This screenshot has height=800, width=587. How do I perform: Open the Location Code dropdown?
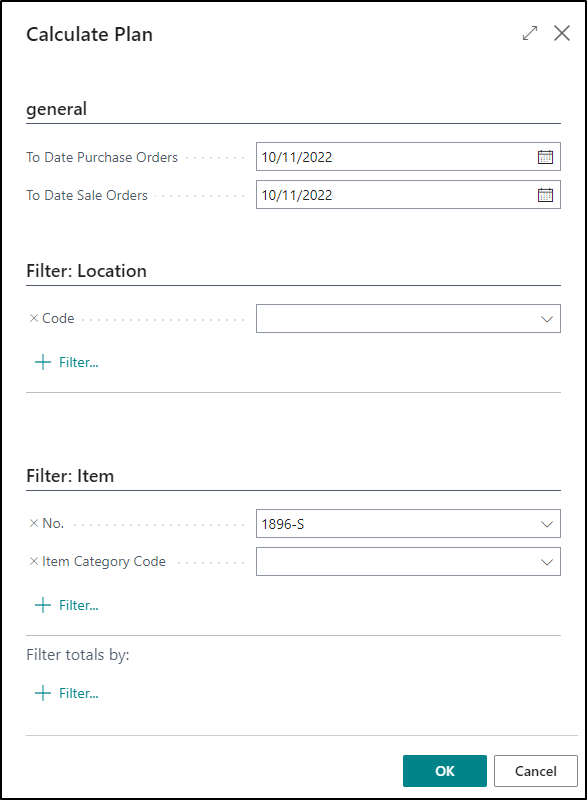547,319
